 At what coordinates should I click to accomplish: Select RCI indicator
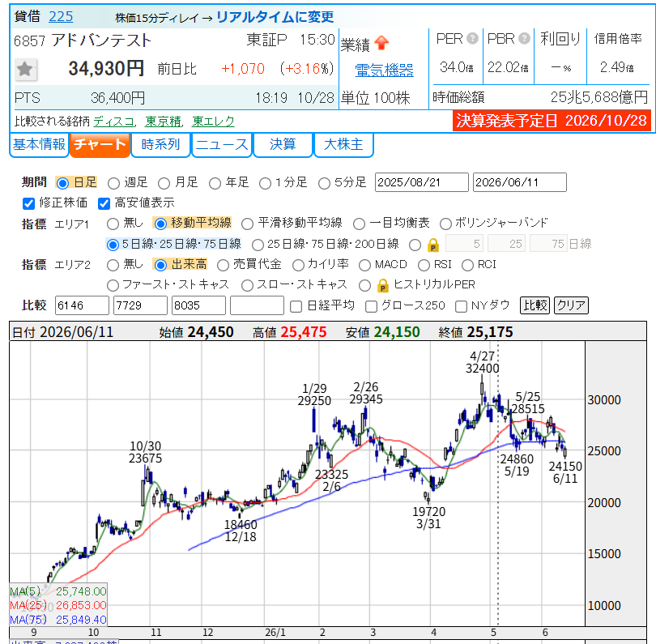467,265
